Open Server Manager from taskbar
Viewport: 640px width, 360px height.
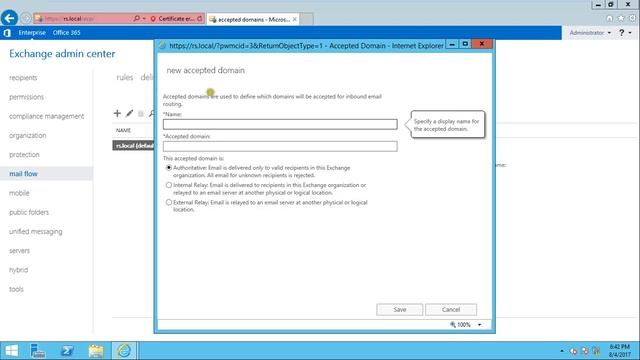click(38, 351)
